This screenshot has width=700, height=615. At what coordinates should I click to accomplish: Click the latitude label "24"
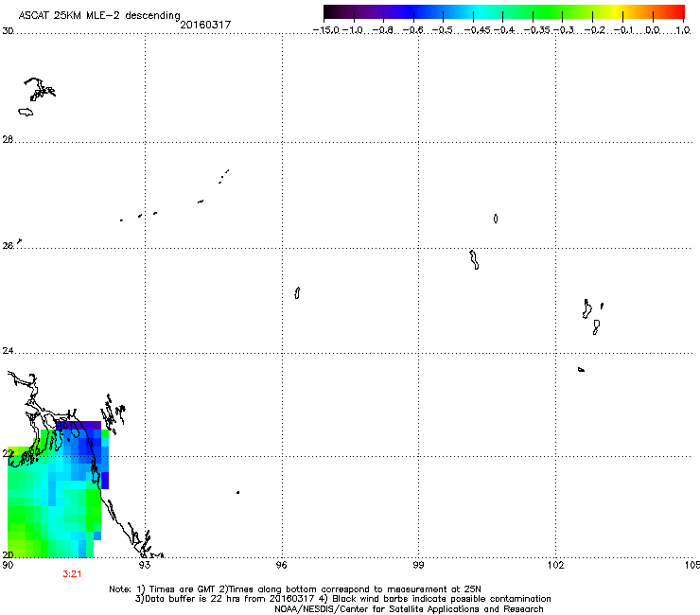pos(8,351)
